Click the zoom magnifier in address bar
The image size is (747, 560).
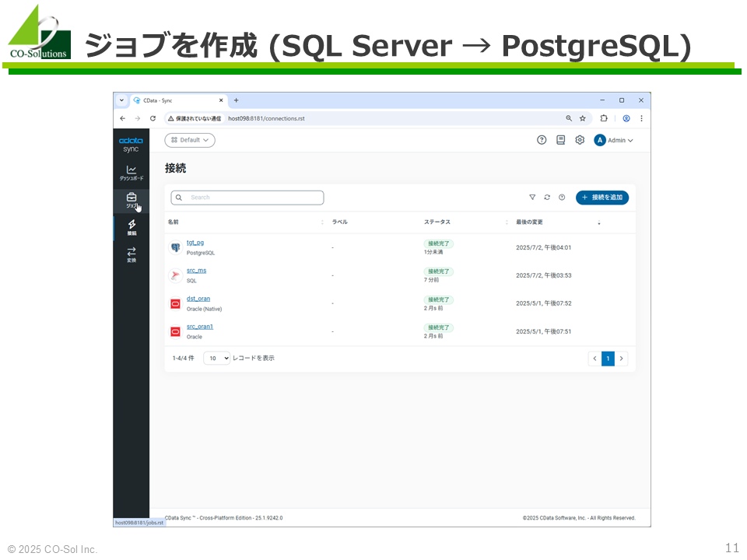tap(568, 118)
